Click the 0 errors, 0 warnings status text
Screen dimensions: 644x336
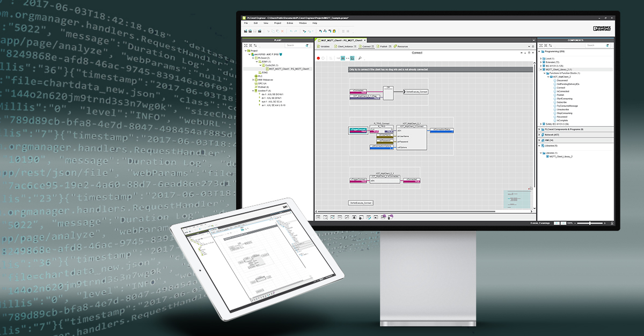(x=540, y=223)
